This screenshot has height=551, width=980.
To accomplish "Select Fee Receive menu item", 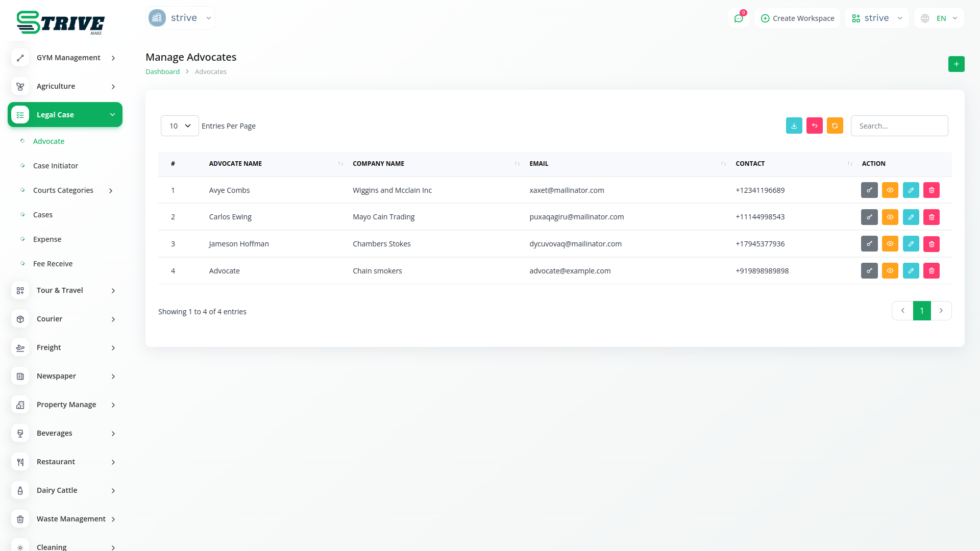I will coord(53,264).
